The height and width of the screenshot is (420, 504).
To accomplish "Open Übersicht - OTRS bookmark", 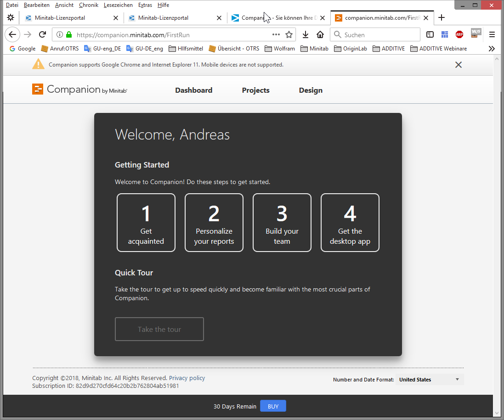I will (x=234, y=49).
